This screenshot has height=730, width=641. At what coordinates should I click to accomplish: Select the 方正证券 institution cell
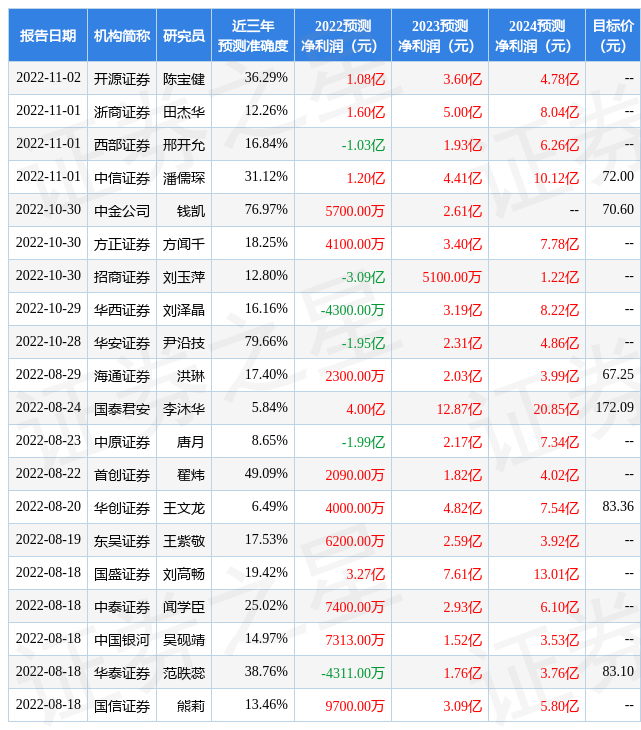coord(122,244)
